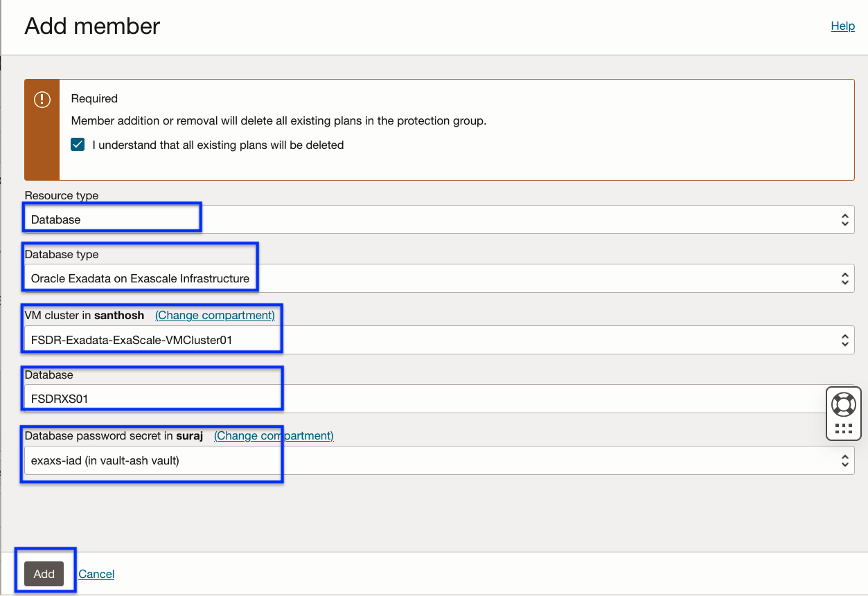Open the life-ring support widget
This screenshot has width=868, height=596.
click(x=843, y=404)
